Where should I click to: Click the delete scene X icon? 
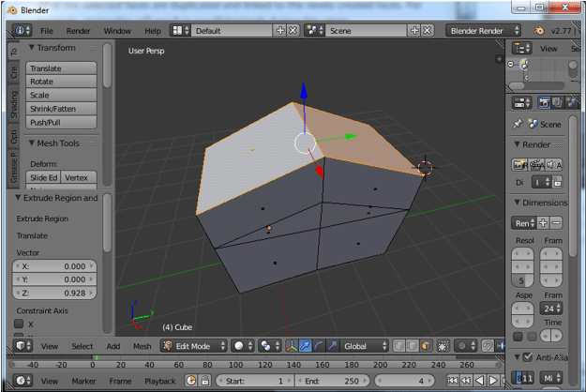427,31
